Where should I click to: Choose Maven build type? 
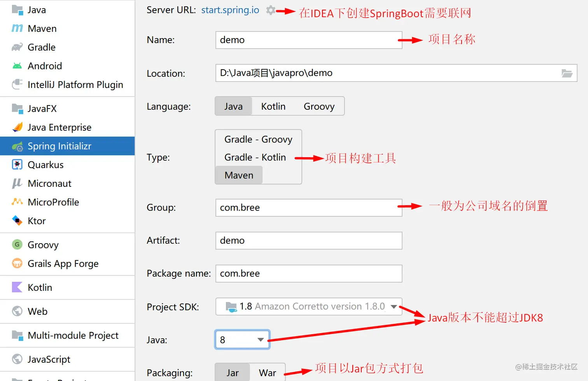point(239,175)
